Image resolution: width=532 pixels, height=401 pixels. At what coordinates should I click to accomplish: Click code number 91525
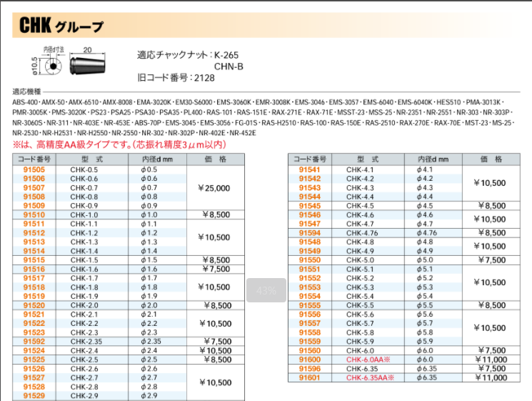pyautogui.click(x=34, y=360)
